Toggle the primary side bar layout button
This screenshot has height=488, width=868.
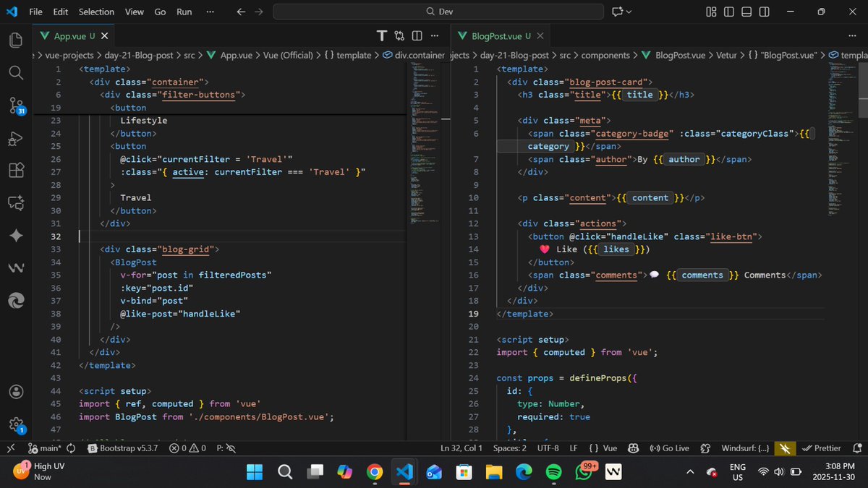(728, 12)
